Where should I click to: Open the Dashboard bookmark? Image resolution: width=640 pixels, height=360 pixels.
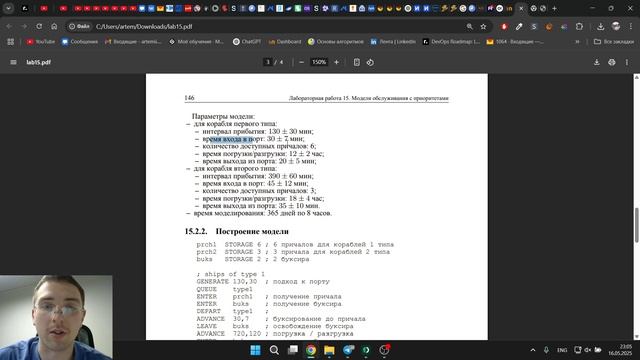285,42
